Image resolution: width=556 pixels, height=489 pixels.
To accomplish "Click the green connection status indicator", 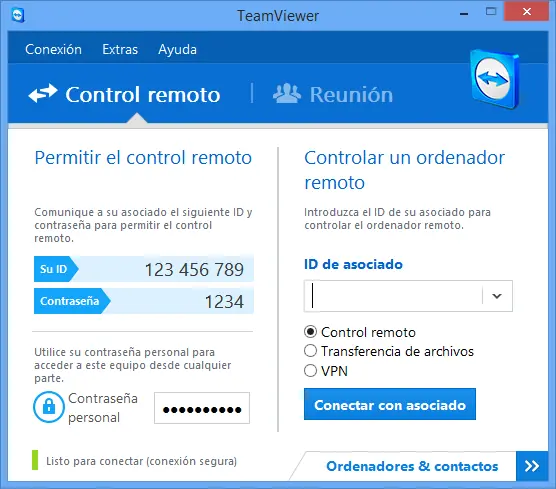I will pyautogui.click(x=35, y=460).
